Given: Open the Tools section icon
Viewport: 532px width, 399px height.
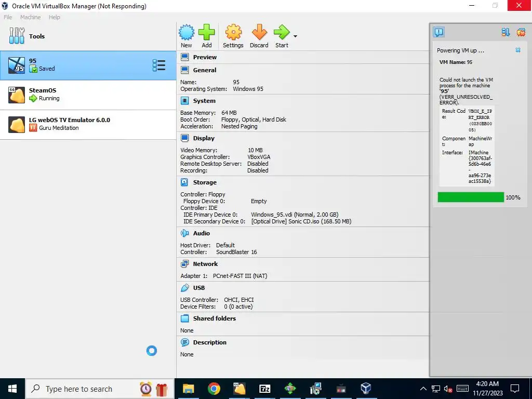Looking at the screenshot, I should 17,36.
